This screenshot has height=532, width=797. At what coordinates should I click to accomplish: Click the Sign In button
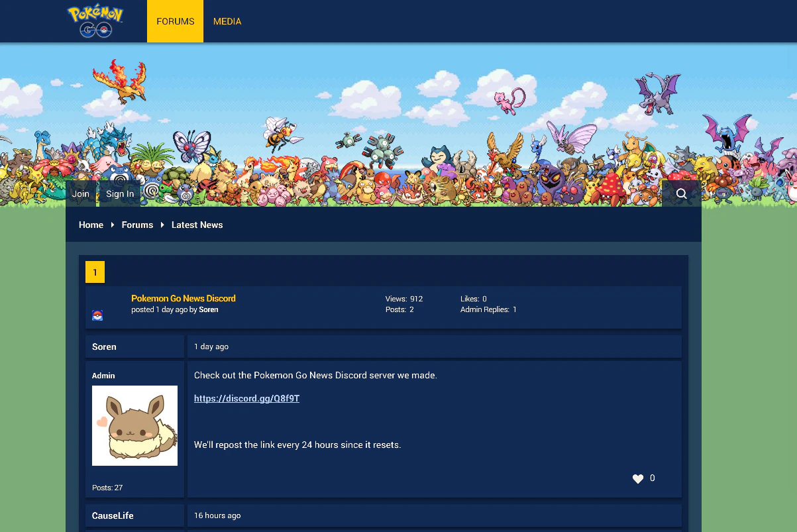click(x=119, y=193)
